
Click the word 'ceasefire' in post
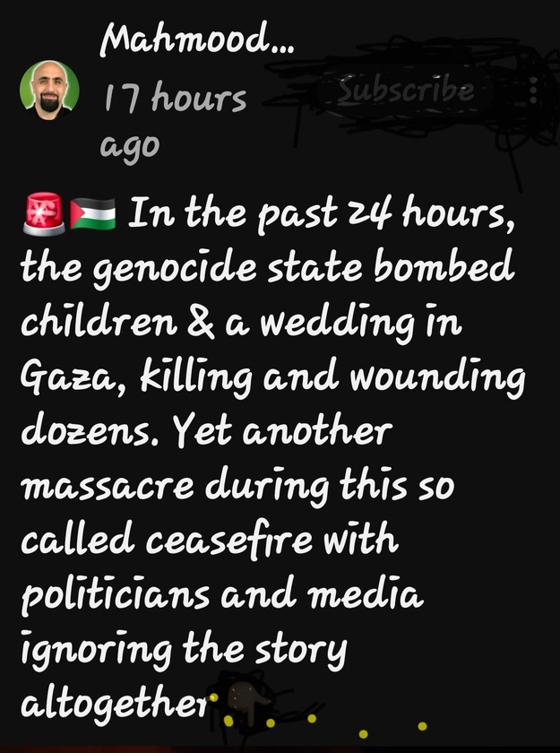click(x=228, y=539)
